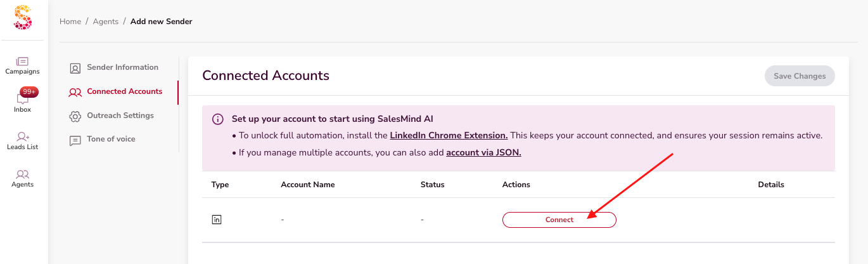Navigate to Home in breadcrumb
This screenshot has height=264, width=868.
pyautogui.click(x=70, y=22)
